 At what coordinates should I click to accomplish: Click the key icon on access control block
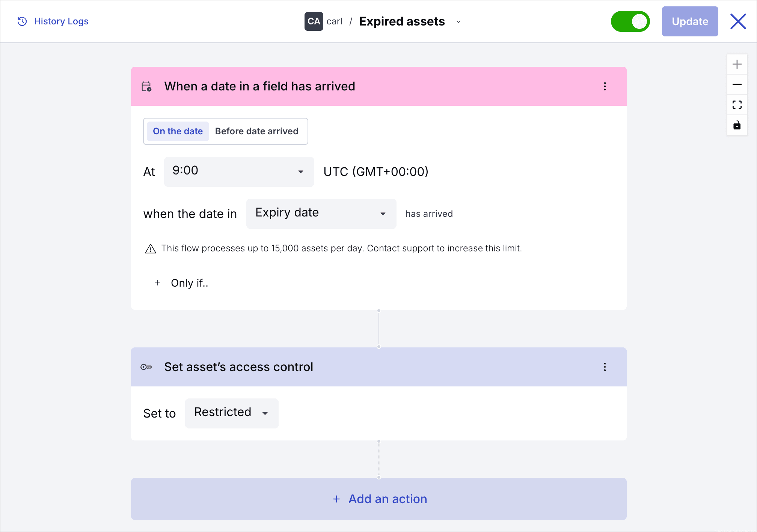tap(146, 367)
